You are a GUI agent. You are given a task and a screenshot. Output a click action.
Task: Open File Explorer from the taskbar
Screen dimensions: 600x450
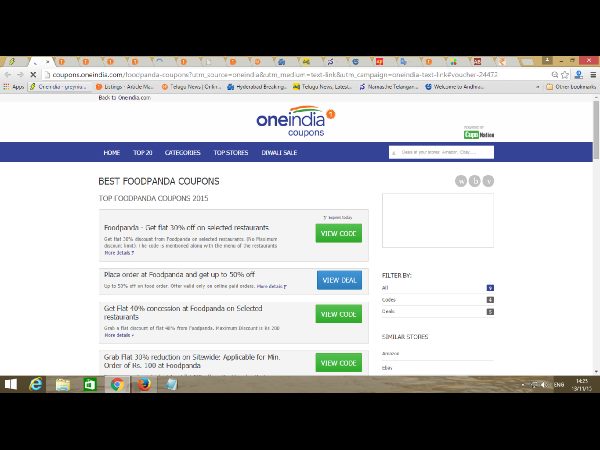click(x=63, y=384)
